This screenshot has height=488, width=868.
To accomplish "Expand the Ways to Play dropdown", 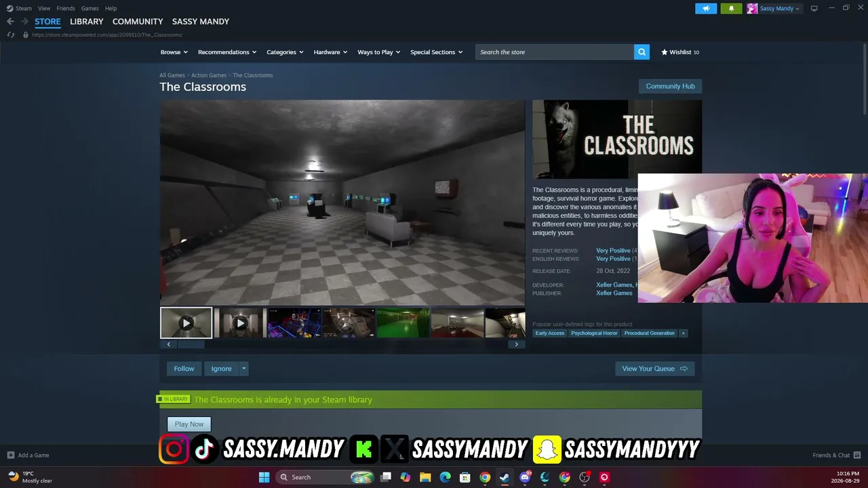I will [x=379, y=52].
